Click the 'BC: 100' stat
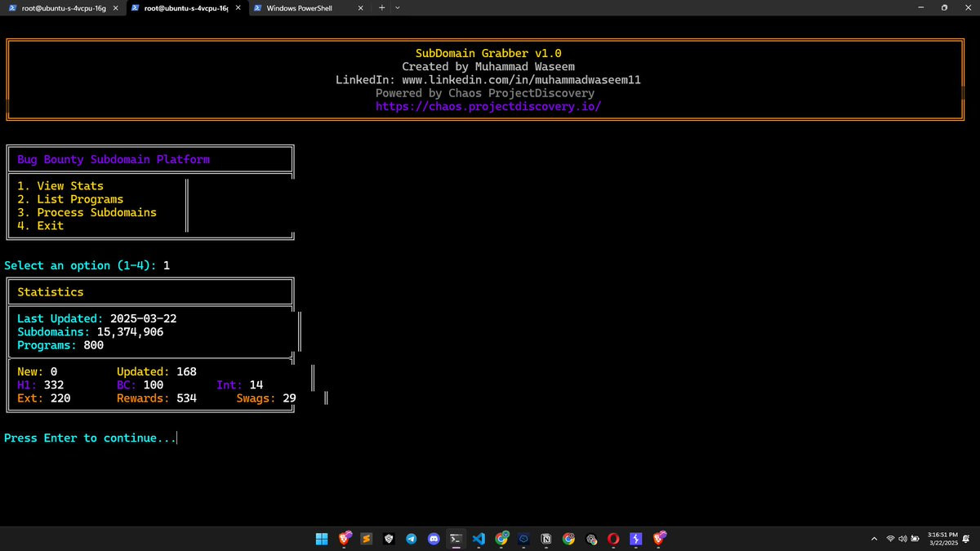 pos(140,384)
